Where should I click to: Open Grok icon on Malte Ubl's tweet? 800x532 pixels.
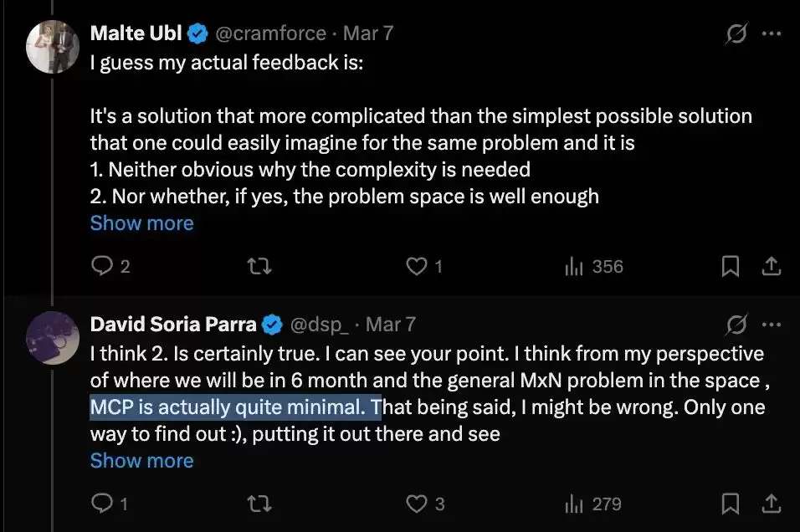pos(736,34)
